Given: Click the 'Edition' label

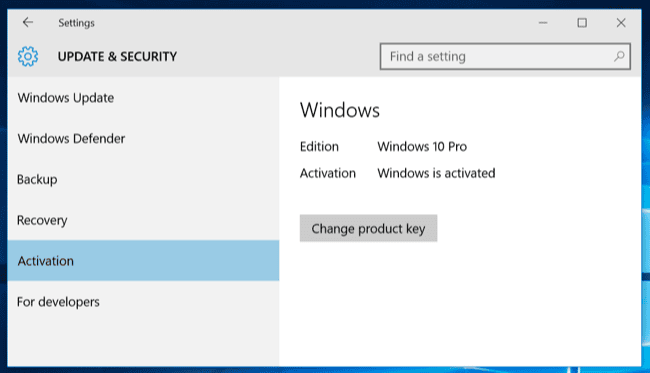Looking at the screenshot, I should (x=319, y=146).
